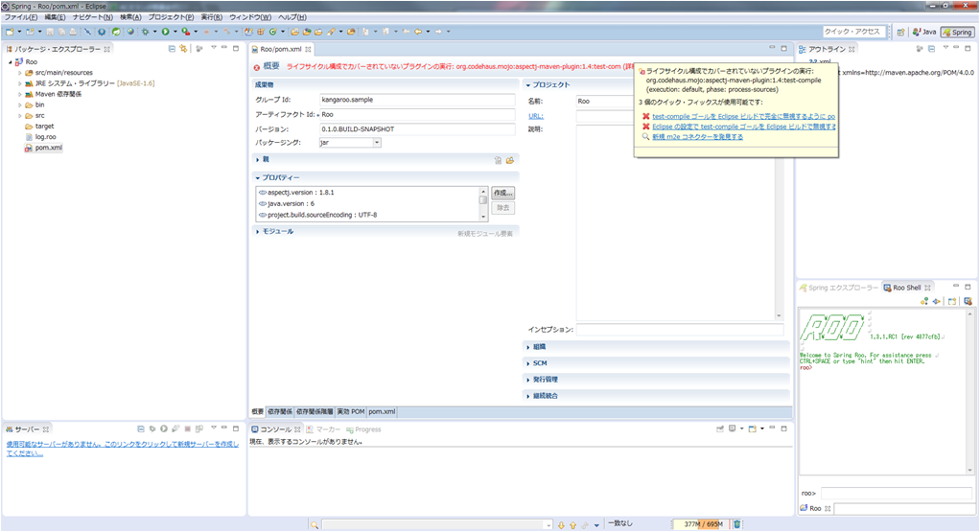Expand the 親 section
The width and height of the screenshot is (980, 532).
[258, 160]
